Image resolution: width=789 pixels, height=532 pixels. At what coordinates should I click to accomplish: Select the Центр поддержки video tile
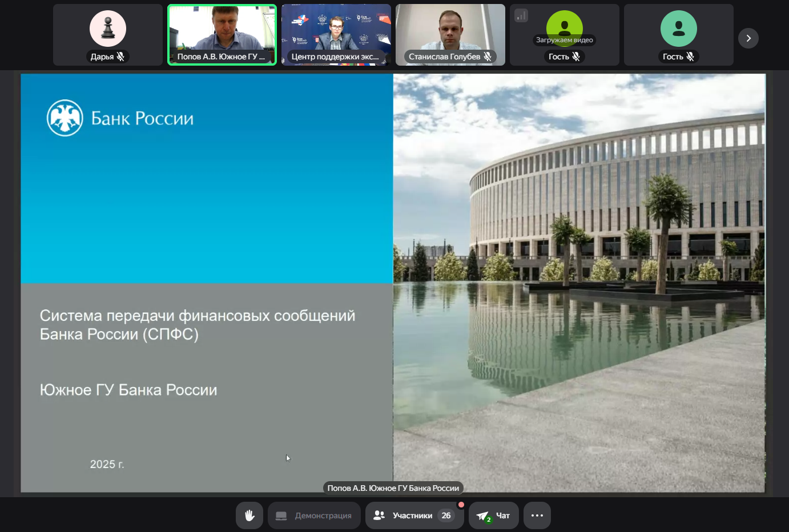click(336, 31)
